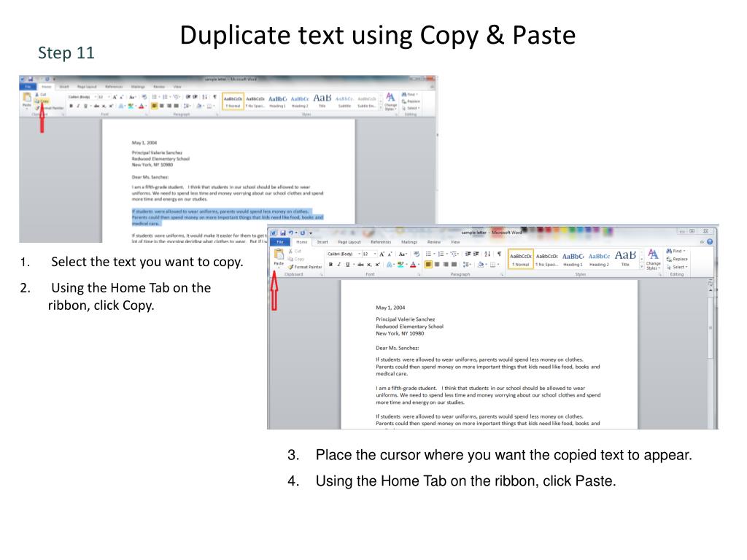Click the Paste icon in front Word window
The width and height of the screenshot is (747, 560).
(279, 253)
